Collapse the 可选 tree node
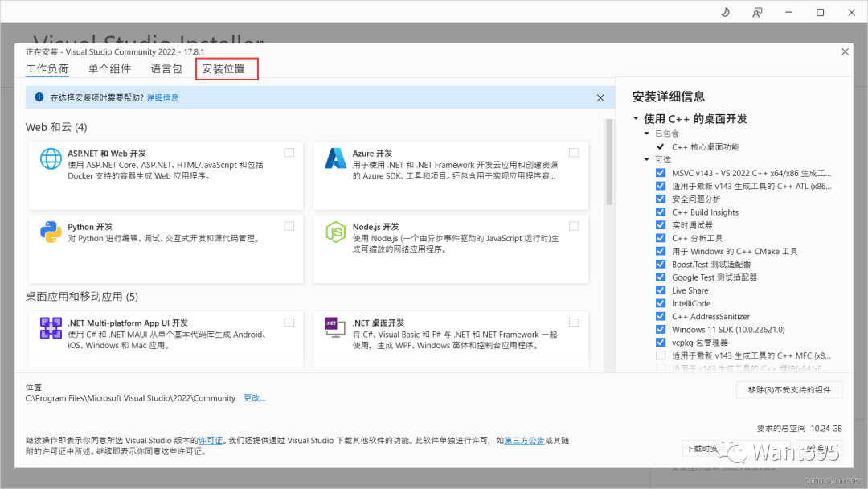 click(646, 159)
